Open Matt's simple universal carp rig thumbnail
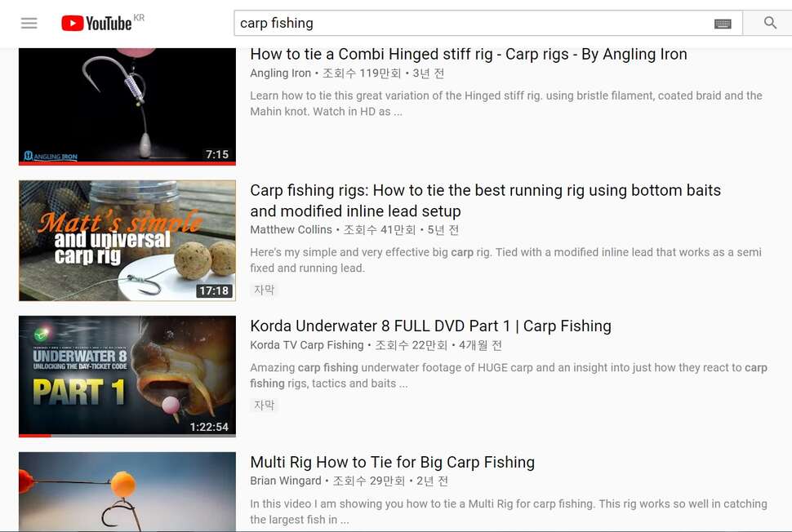 127,241
